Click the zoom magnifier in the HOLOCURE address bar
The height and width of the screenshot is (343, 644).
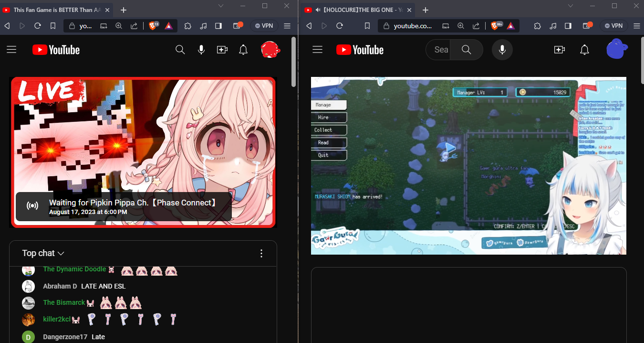coord(461,26)
